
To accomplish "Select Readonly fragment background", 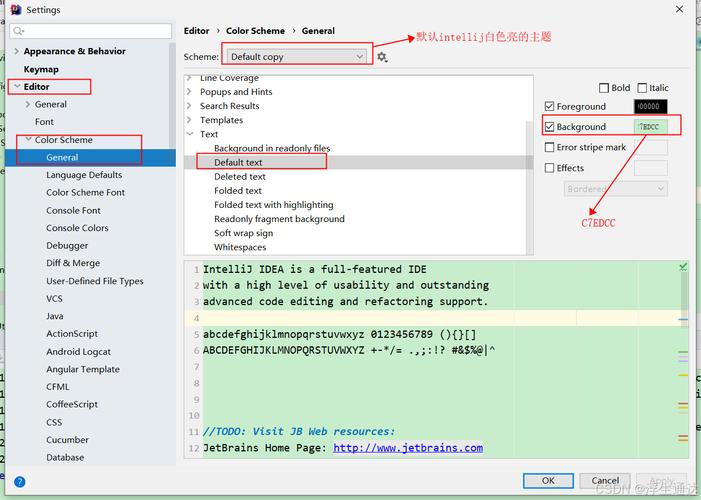I will pos(279,219).
